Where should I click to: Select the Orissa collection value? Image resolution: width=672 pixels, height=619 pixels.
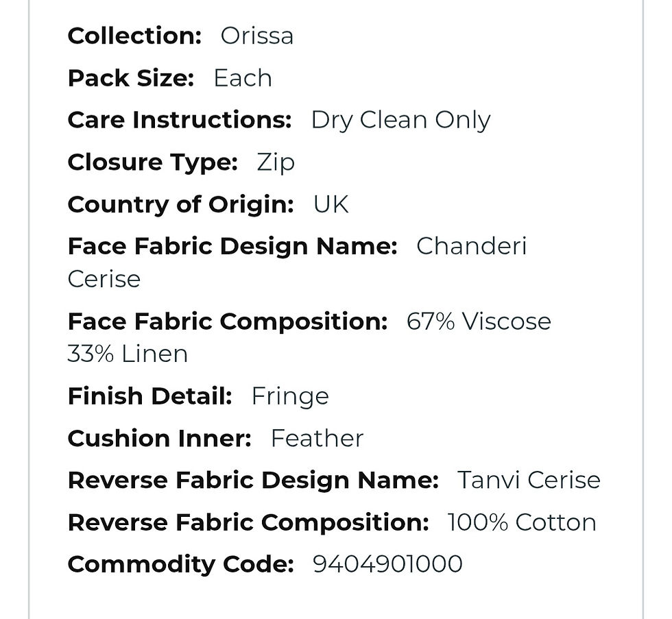tap(256, 36)
